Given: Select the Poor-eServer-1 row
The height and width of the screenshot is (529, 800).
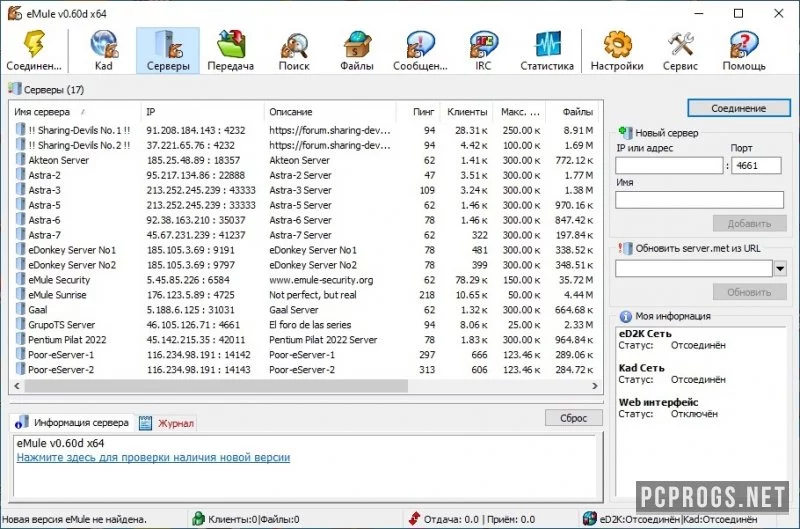Looking at the screenshot, I should pyautogui.click(x=305, y=355).
